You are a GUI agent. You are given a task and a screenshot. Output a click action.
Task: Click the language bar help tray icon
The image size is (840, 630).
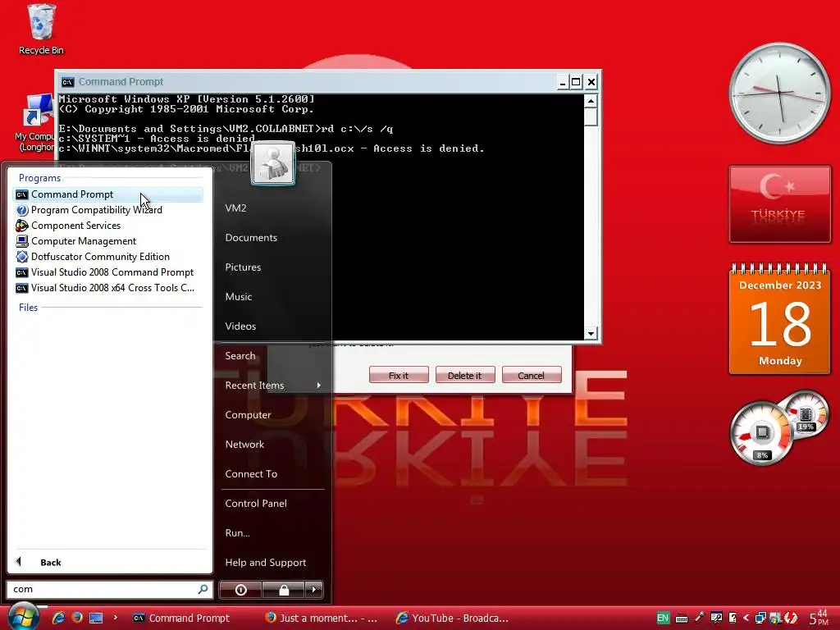733,618
